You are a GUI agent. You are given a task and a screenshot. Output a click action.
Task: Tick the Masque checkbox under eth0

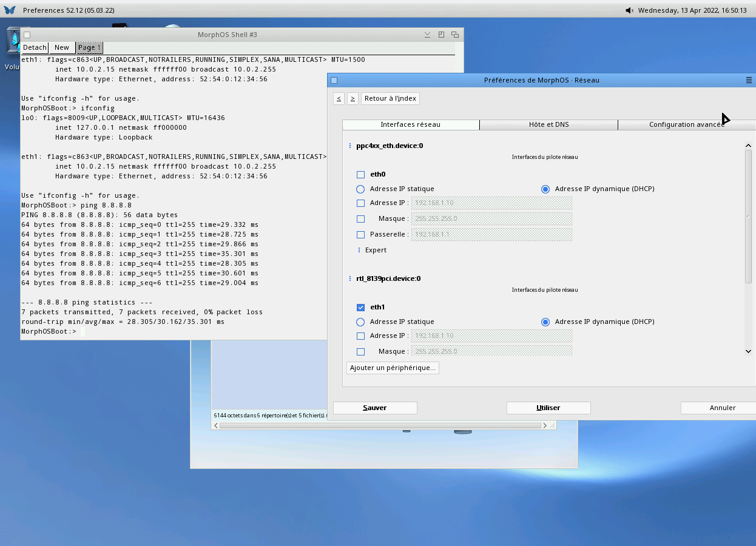click(360, 219)
